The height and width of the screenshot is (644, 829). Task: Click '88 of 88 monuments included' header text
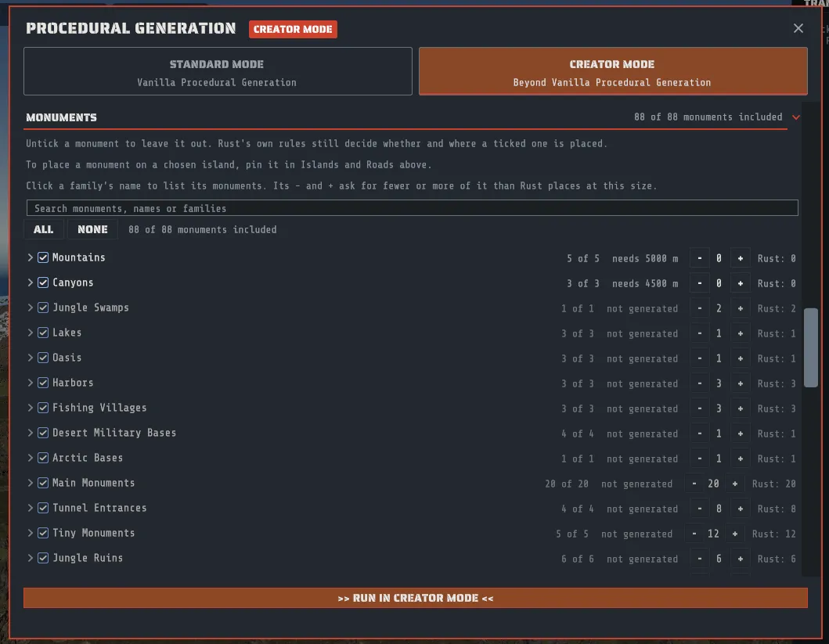click(x=708, y=117)
